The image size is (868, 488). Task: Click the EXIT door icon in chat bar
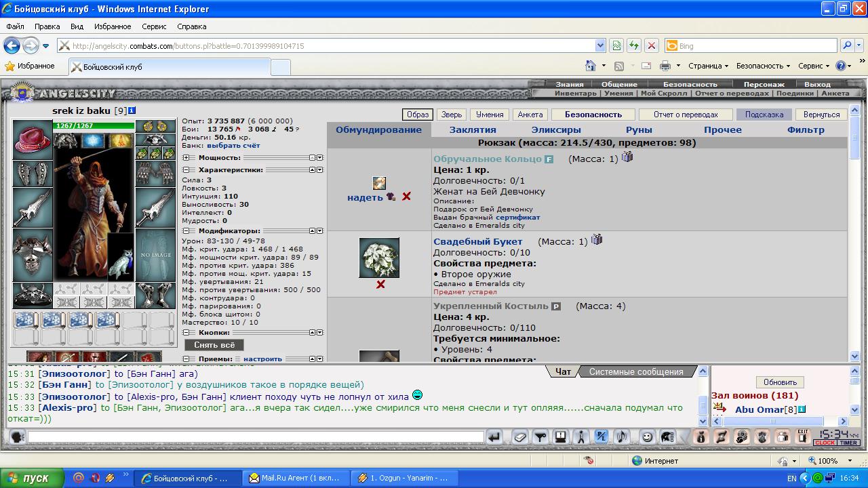(x=803, y=437)
